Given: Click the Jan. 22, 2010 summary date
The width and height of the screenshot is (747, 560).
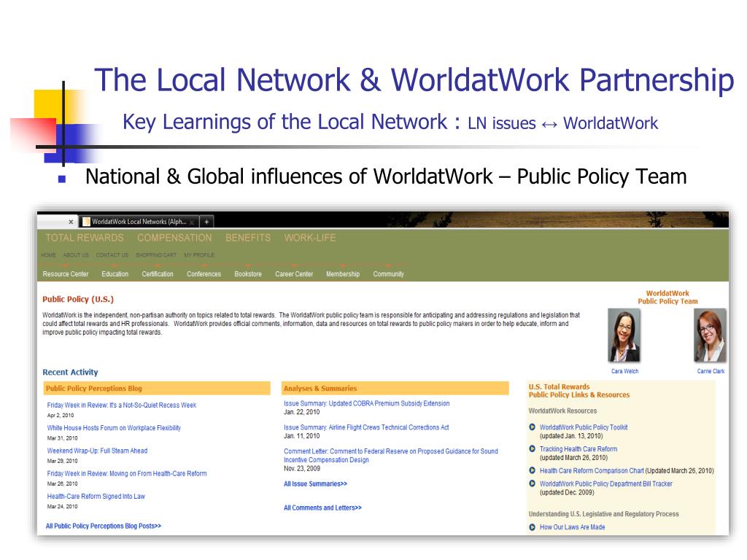Looking at the screenshot, I should click(301, 413).
